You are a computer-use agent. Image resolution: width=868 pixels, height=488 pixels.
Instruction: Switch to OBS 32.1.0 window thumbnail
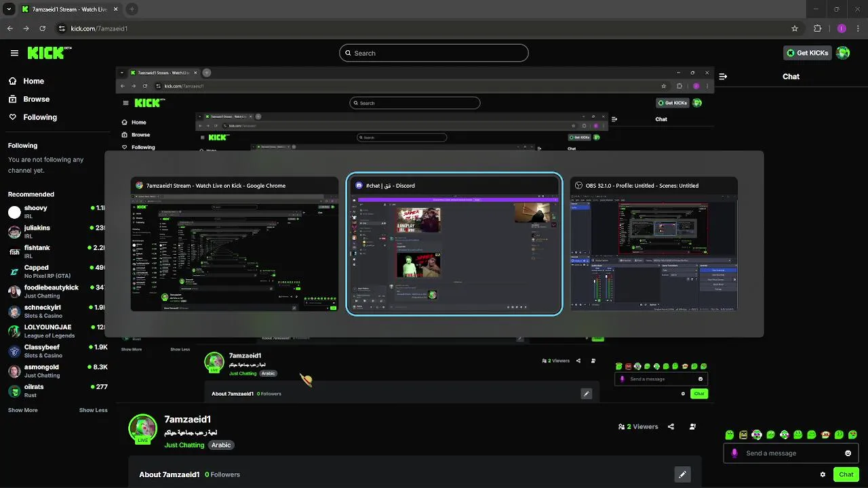pos(654,245)
